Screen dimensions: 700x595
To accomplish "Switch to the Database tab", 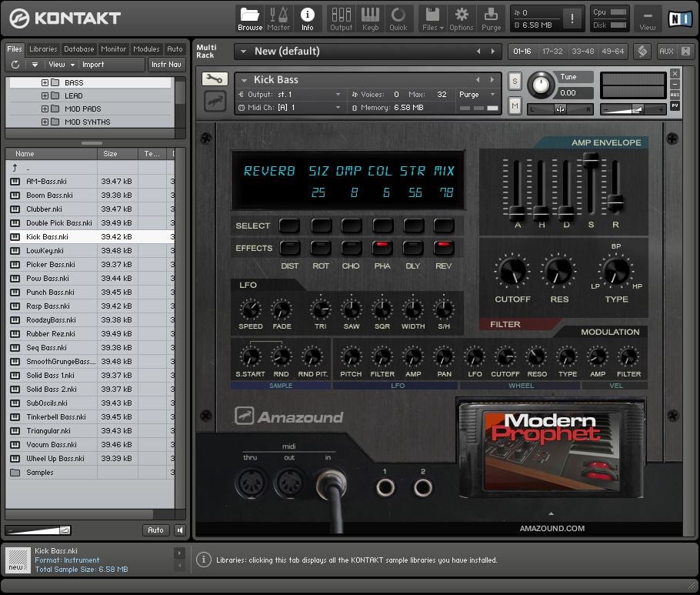I will click(x=79, y=49).
